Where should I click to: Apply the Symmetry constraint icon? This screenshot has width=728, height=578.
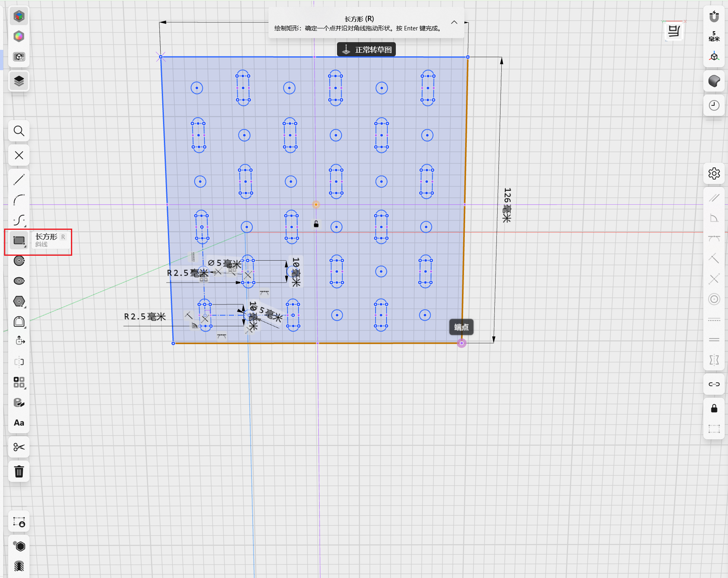coord(714,360)
